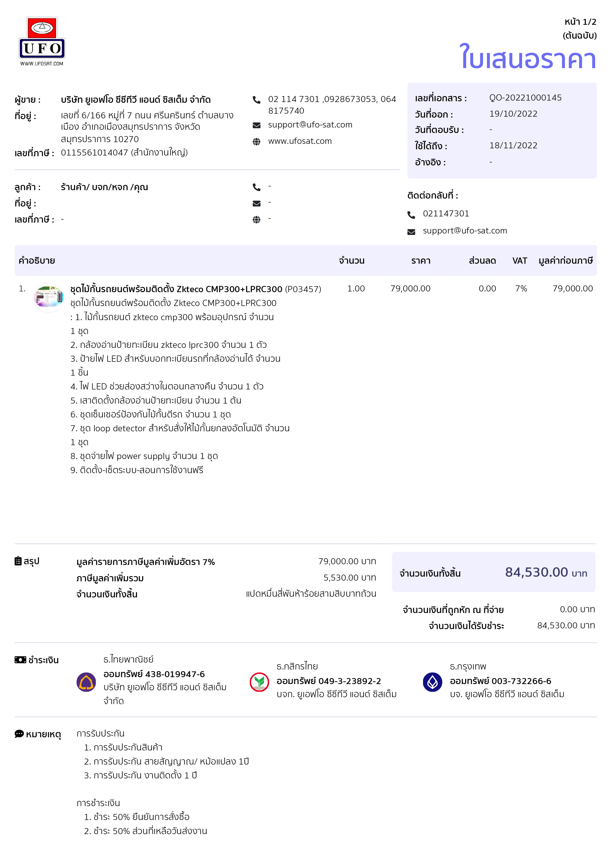
Task: Click the คำอธิบาย column header
Action: coord(37,261)
